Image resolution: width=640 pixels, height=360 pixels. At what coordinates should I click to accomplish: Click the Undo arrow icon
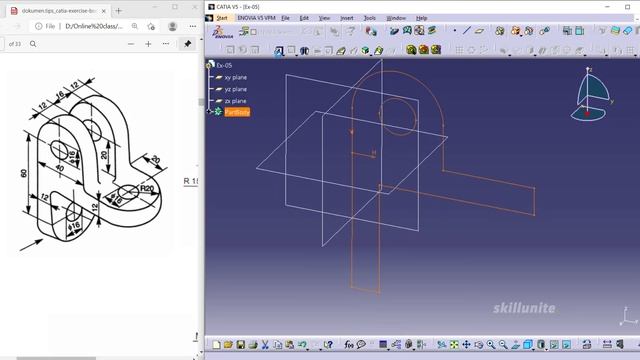(x=302, y=345)
